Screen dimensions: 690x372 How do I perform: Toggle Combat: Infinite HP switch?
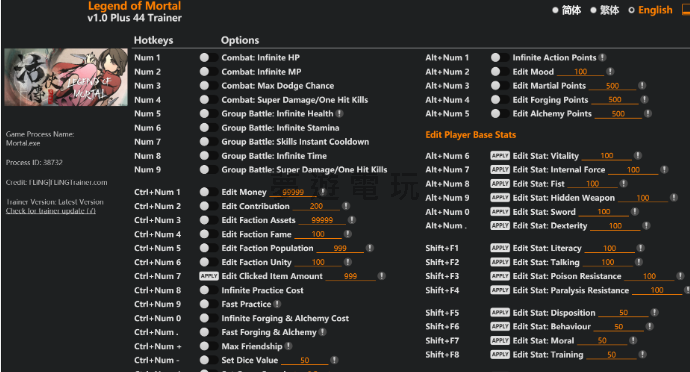coord(208,58)
